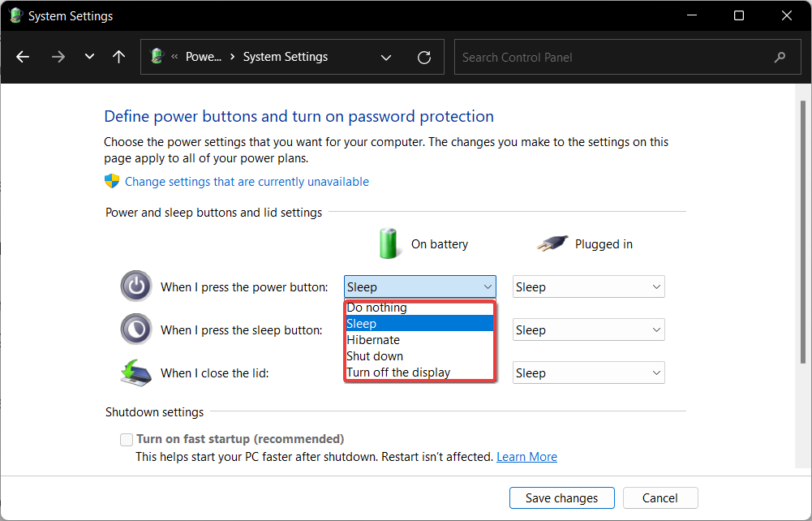812x521 pixels.
Task: Focus the Search Control Panel field
Action: tap(628, 58)
